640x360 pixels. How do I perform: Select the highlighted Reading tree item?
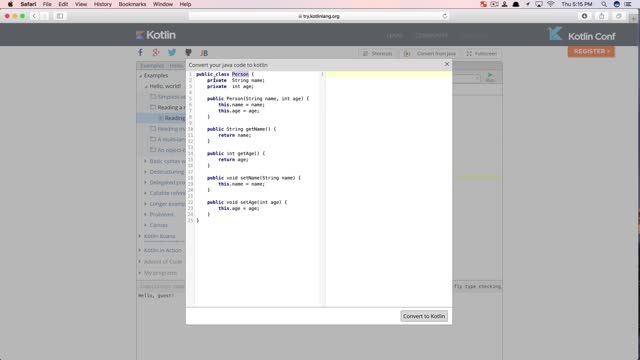[x=161, y=118]
